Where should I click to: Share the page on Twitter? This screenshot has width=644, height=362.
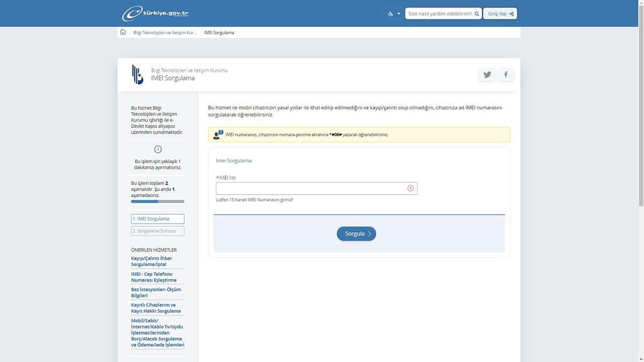[x=487, y=75]
